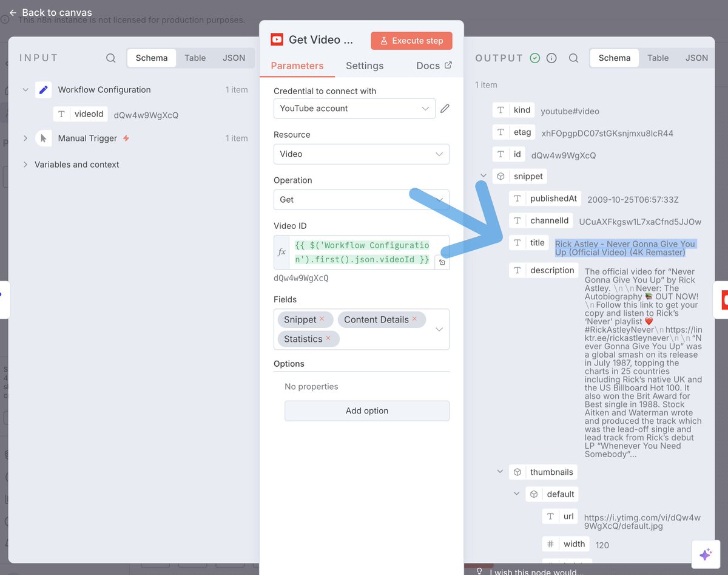This screenshot has height=575, width=728.
Task: Click Add option button
Action: pos(367,411)
